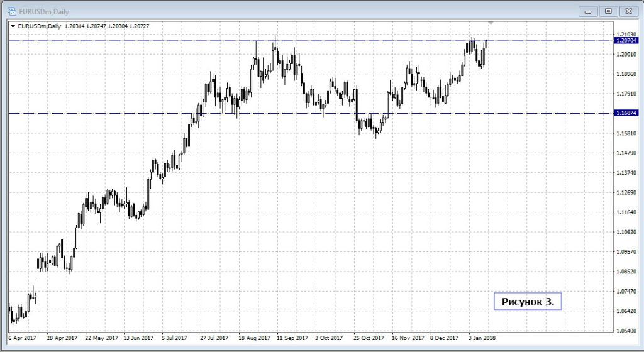
Task: Click the small triangle before EURUSDm,Daily label
Action: tap(13, 26)
